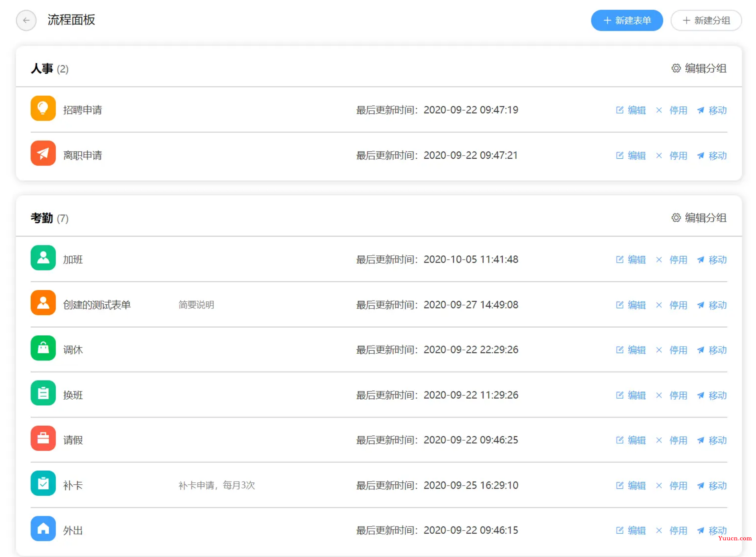Viewport: 756px width, 557px height.
Task: Select the 离职申请 form name
Action: 83,155
